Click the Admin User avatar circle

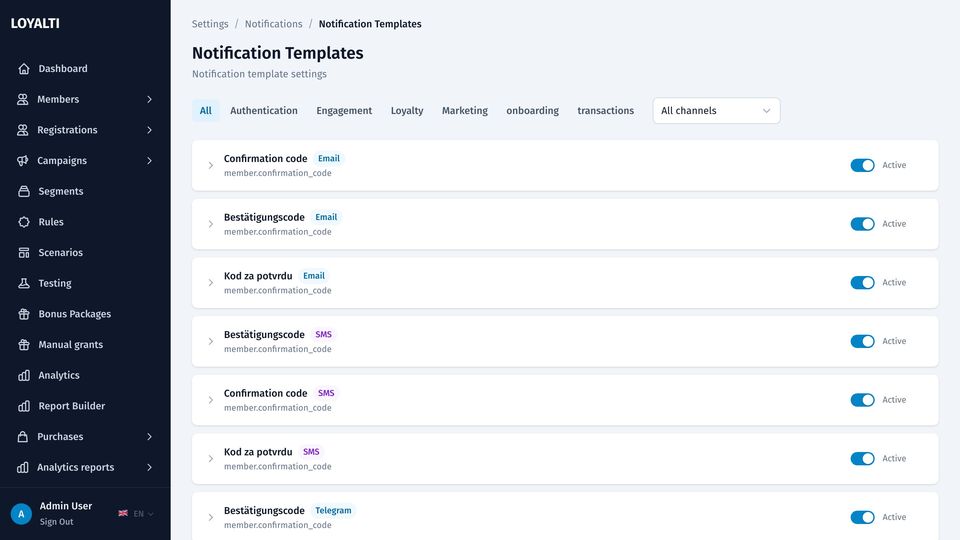click(21, 514)
